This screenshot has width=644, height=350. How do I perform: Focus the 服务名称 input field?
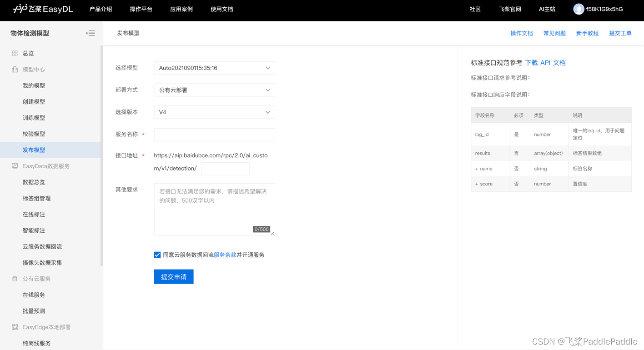214,135
